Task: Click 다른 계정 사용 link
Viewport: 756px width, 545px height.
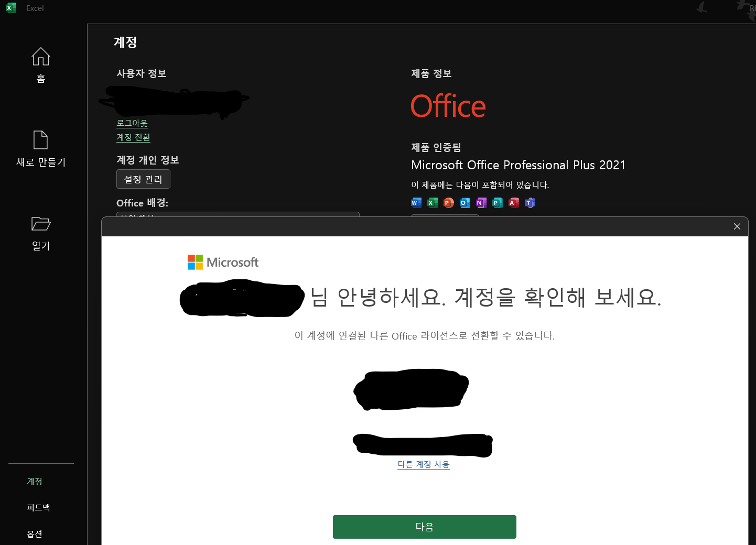Action: [424, 464]
